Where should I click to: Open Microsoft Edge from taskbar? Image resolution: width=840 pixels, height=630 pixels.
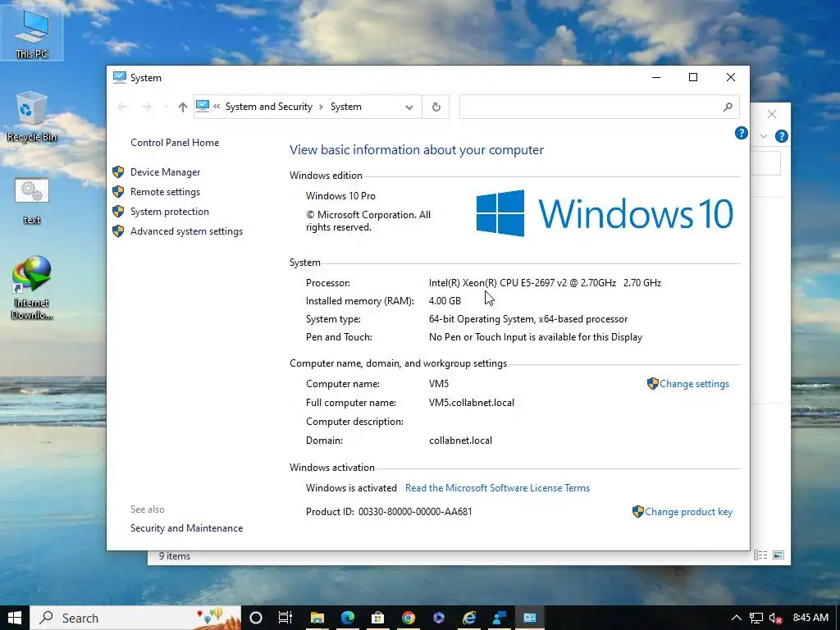[x=348, y=618]
